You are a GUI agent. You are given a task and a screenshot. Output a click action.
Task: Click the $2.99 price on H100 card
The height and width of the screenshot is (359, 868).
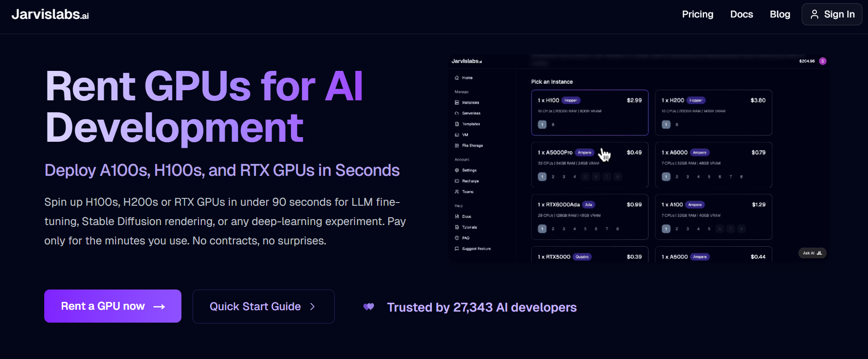coord(634,100)
